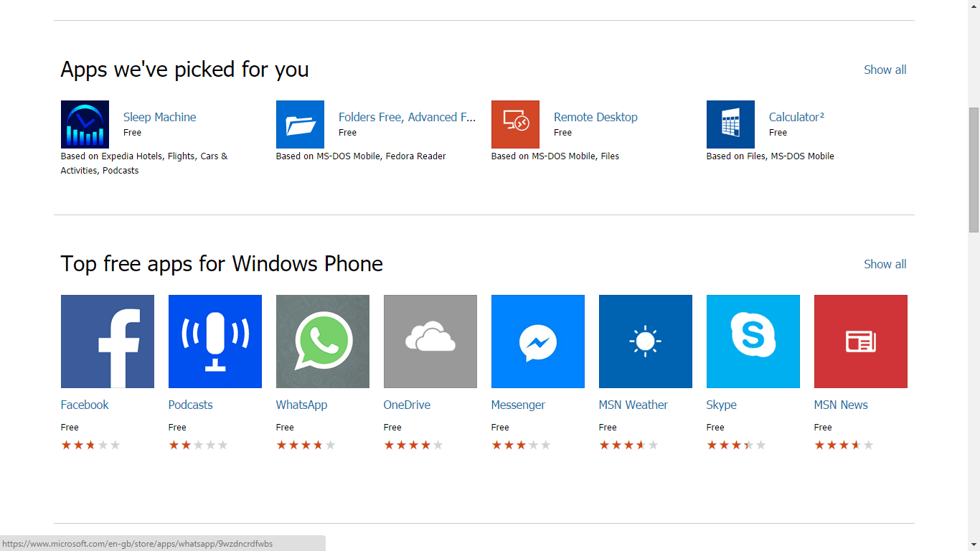The width and height of the screenshot is (980, 551).
Task: Select the MSN News name link
Action: pyautogui.click(x=841, y=405)
